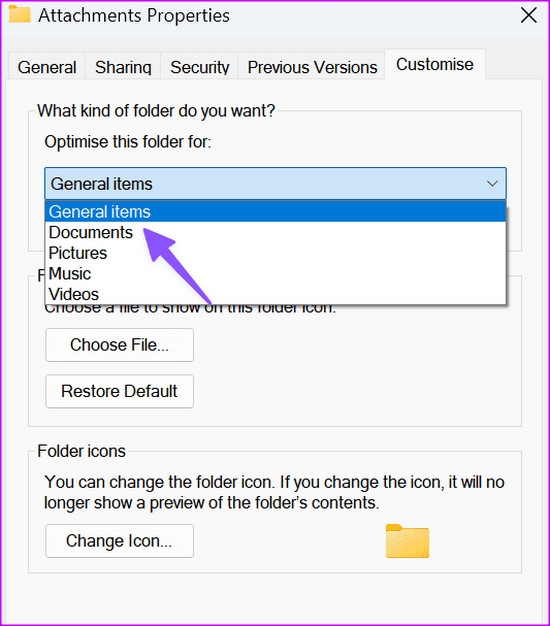Go to the Security tab

point(200,67)
